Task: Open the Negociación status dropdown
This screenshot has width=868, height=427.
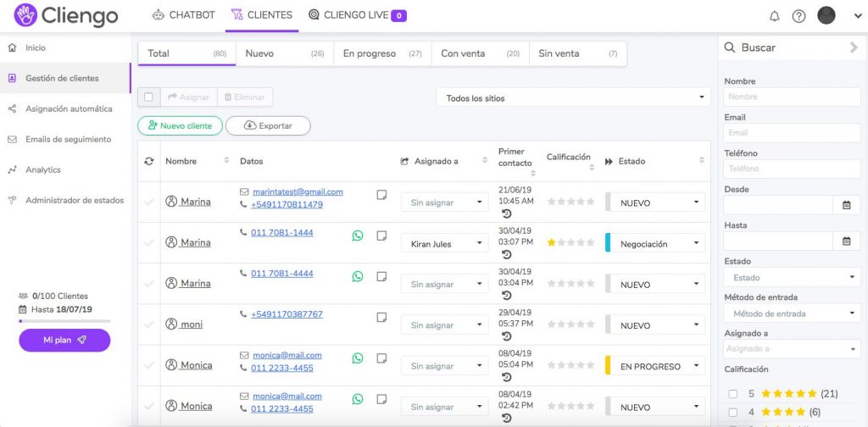Action: tap(655, 244)
